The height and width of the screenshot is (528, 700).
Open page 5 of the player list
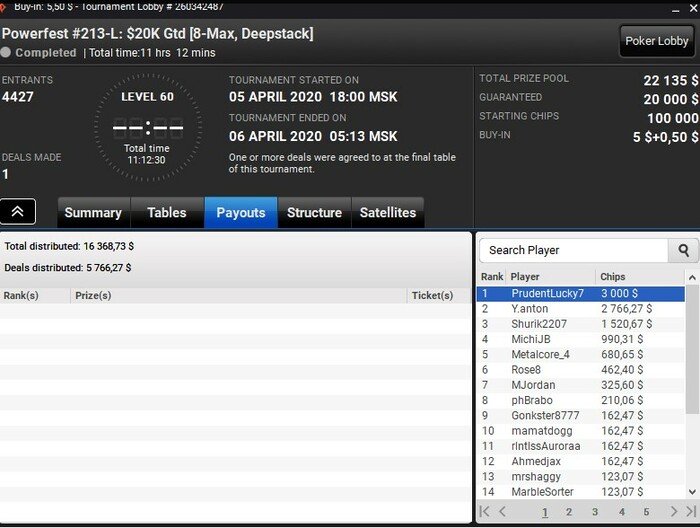(x=646, y=512)
